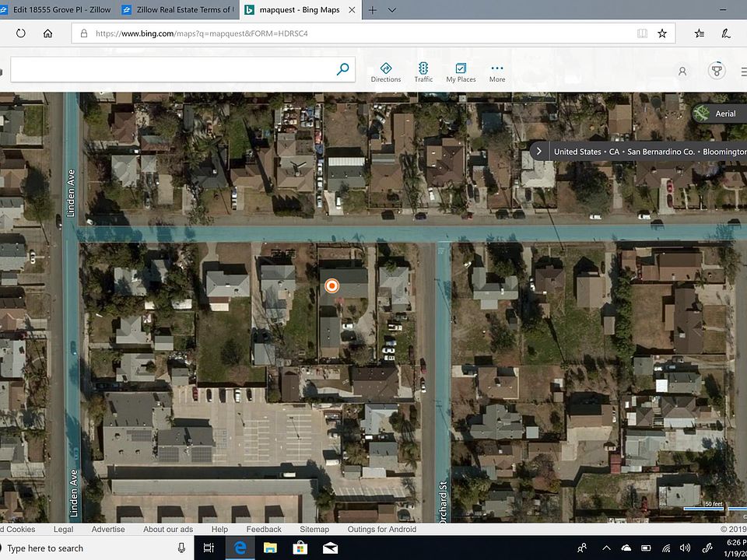This screenshot has width=747, height=560.
Task: Click the orange location pin on map
Action: (x=331, y=286)
